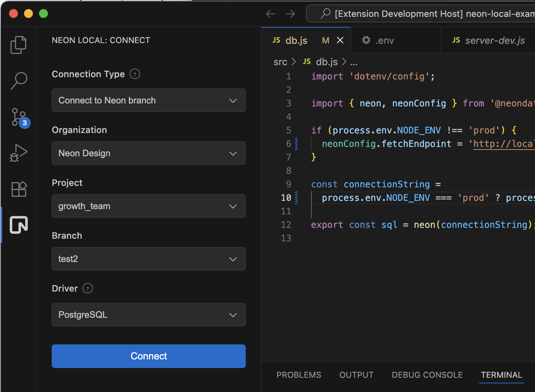This screenshot has width=535, height=392.
Task: Open the Project dropdown showing growth_team
Action: pyautogui.click(x=149, y=206)
